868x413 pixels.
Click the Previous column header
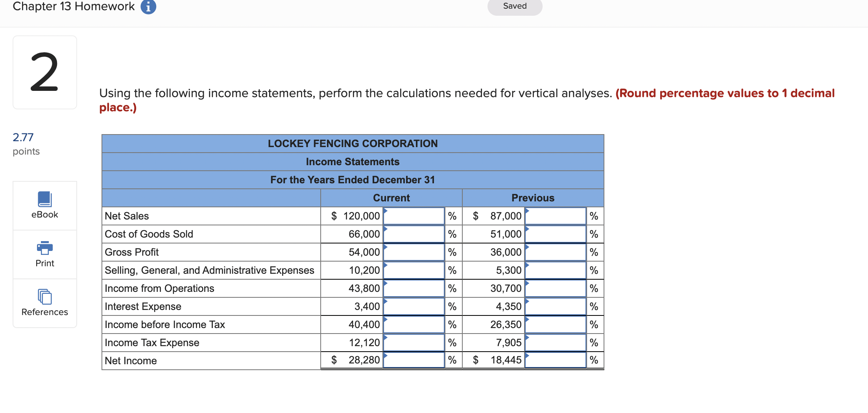[533, 198]
